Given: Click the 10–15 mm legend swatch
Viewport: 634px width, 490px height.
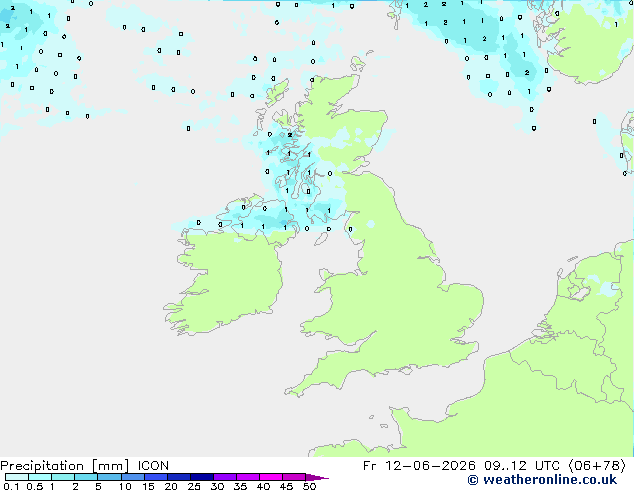Looking at the screenshot, I should [x=132, y=477].
